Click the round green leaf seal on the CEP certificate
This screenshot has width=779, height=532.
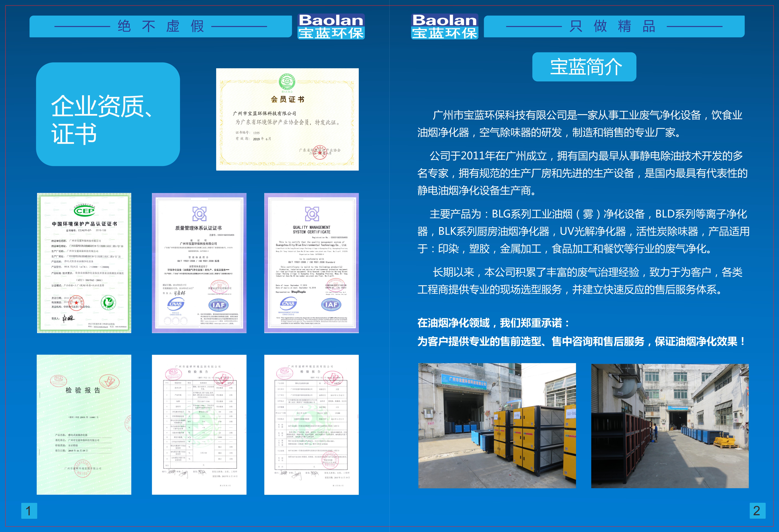coord(108,302)
